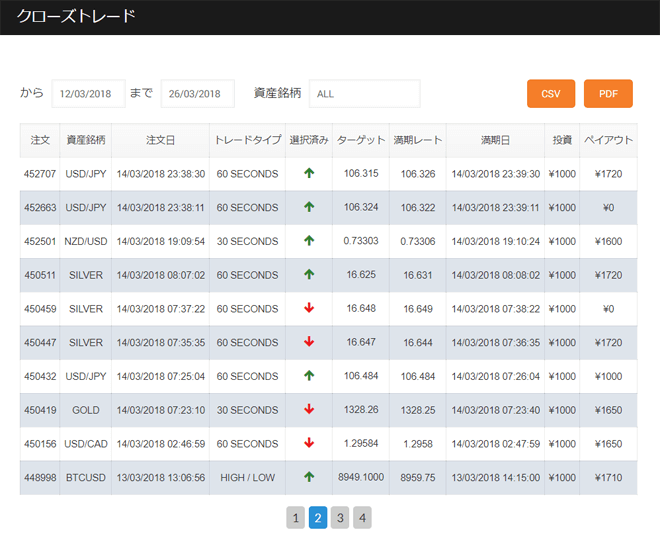Click the HIGH / LOW trade type cell
Image resolution: width=660 pixels, height=549 pixels.
[x=248, y=477]
